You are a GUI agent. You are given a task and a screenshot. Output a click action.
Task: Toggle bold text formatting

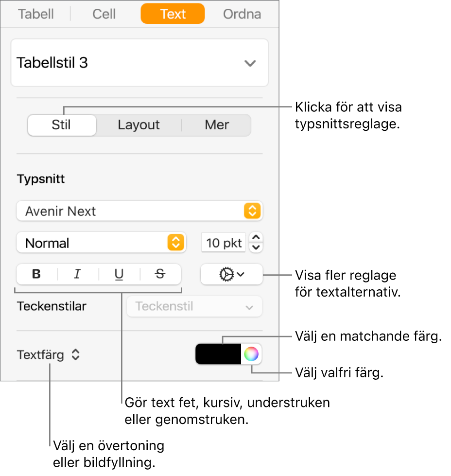click(x=36, y=274)
